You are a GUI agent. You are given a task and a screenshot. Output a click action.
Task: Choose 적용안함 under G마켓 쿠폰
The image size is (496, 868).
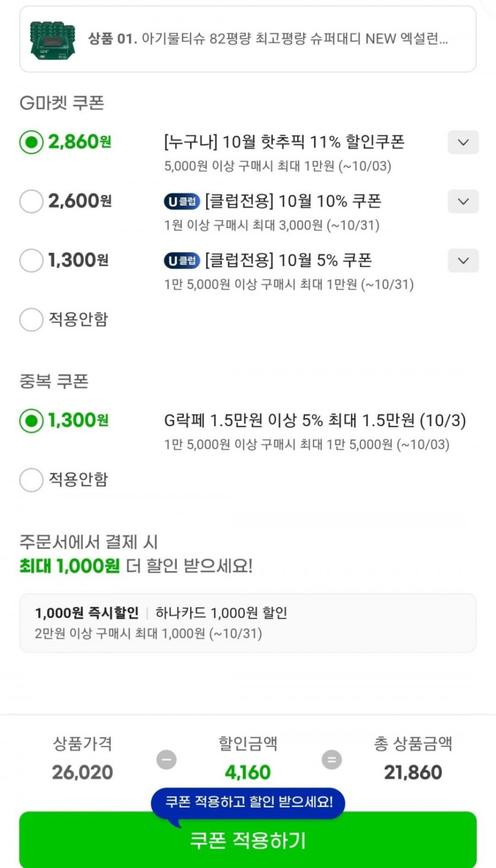tap(31, 320)
